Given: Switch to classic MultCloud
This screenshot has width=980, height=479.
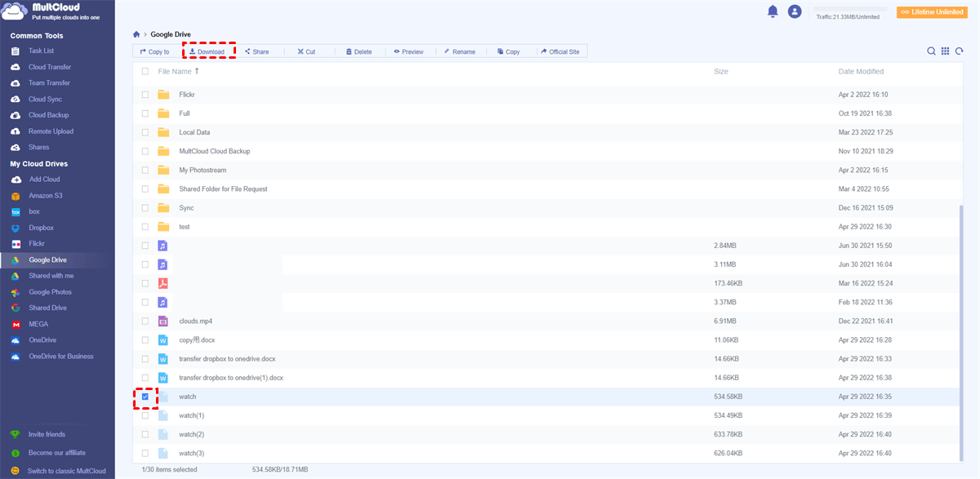Looking at the screenshot, I should click(x=66, y=471).
